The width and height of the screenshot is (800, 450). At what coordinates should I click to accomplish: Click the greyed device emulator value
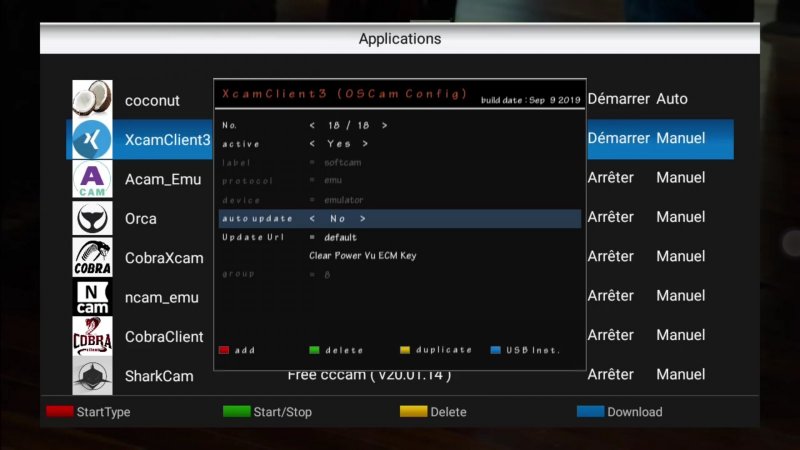coord(343,200)
